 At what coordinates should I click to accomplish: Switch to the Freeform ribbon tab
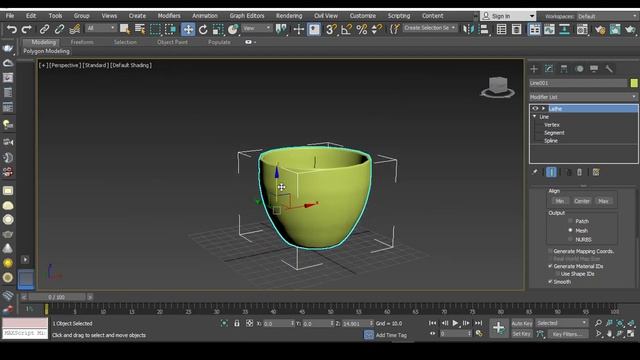pyautogui.click(x=82, y=42)
